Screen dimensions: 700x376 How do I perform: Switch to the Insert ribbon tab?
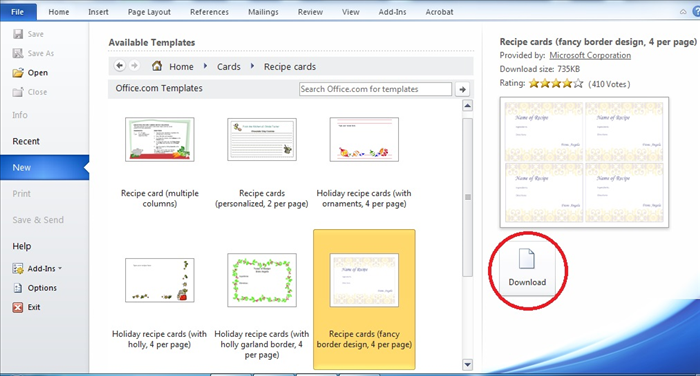tap(98, 12)
